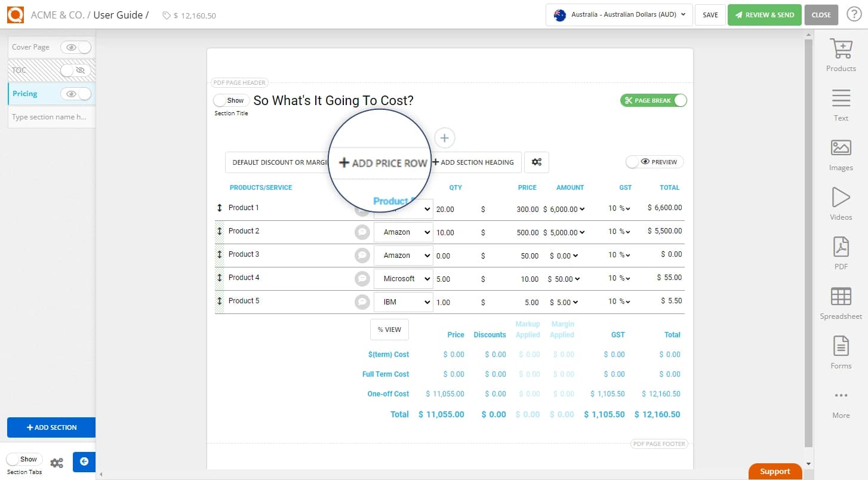
Task: Open the Forms panel
Action: click(x=841, y=352)
